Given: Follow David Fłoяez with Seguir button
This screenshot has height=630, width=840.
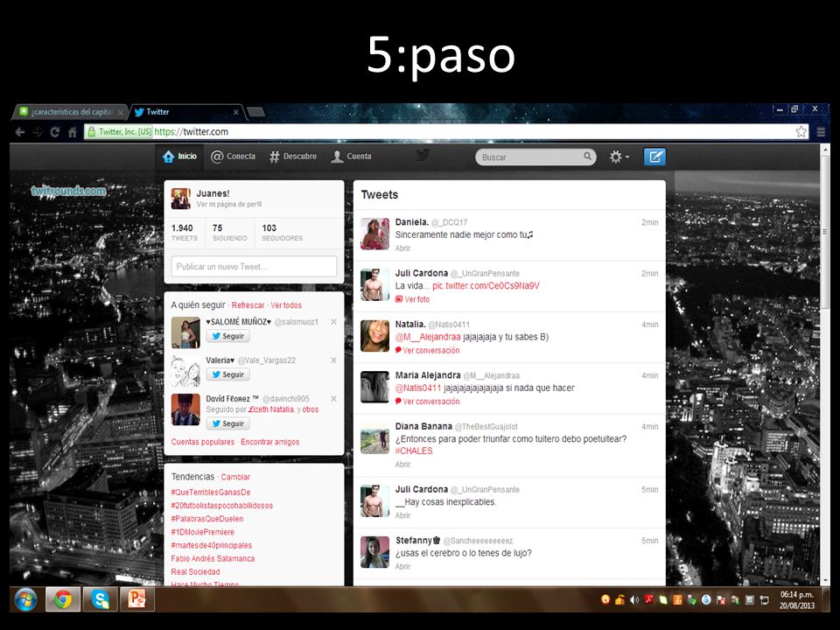Looking at the screenshot, I should point(228,423).
